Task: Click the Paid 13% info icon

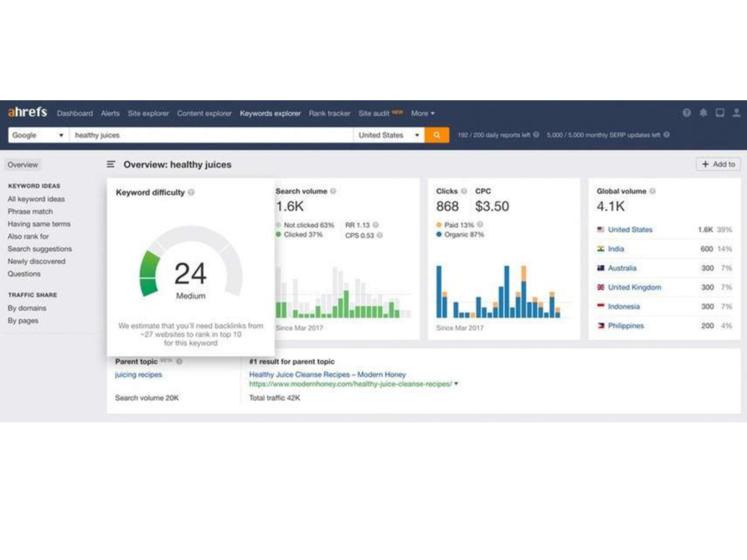Action: tap(480, 224)
